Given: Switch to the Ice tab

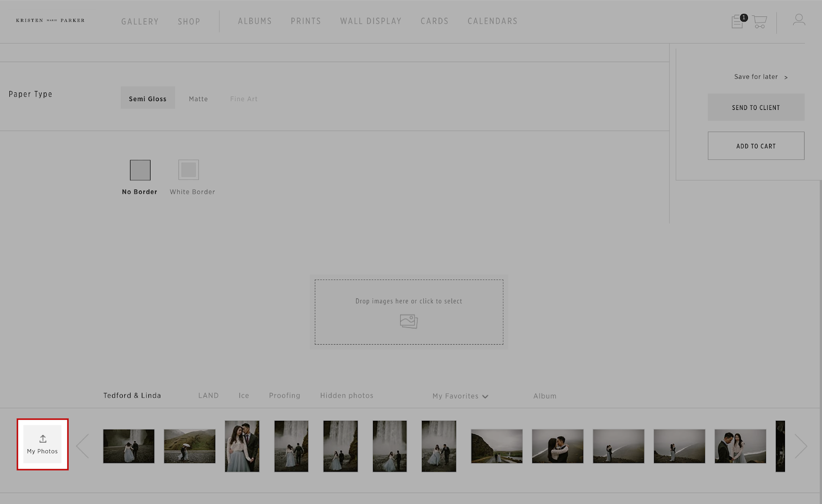Looking at the screenshot, I should [244, 396].
